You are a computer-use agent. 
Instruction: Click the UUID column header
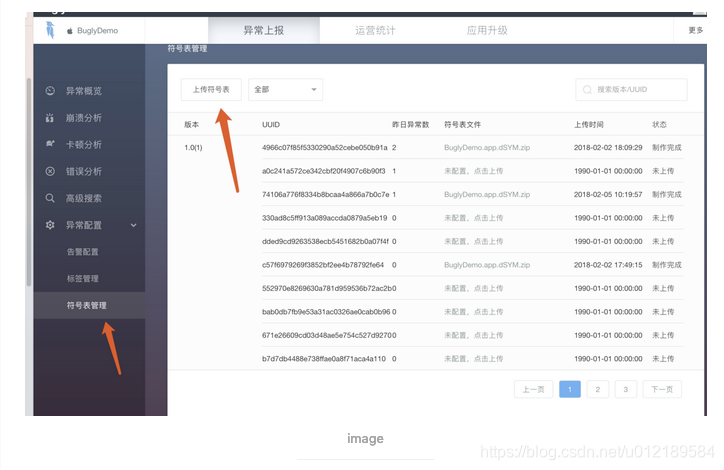(271, 125)
